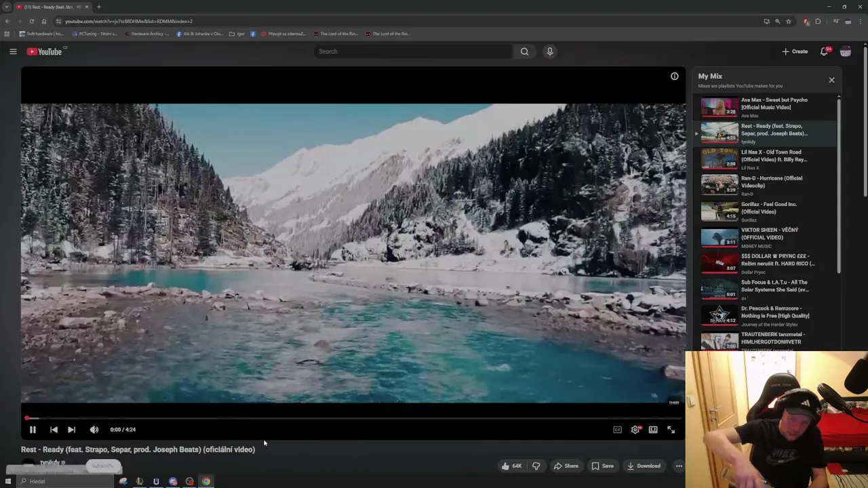Click the video progress bar

tap(353, 418)
